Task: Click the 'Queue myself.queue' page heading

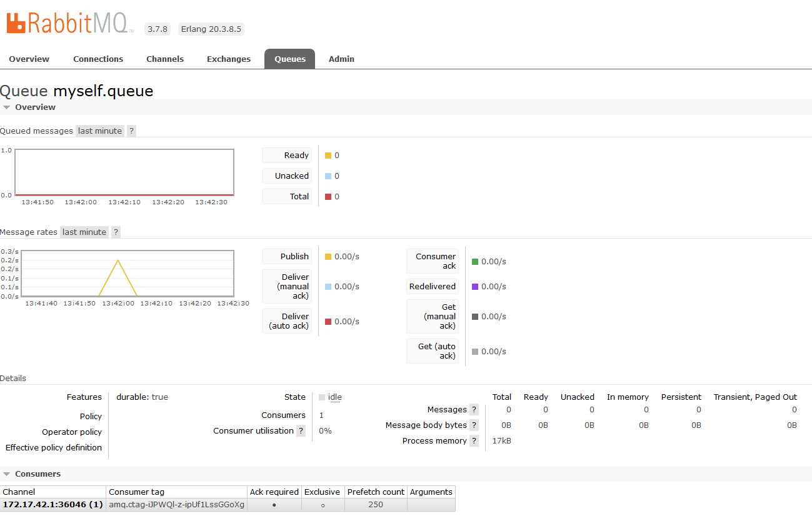Action: 77,91
